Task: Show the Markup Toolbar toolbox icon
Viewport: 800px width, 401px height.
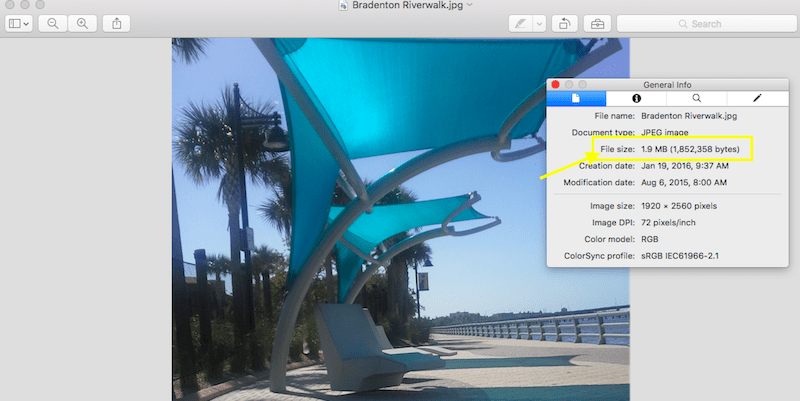Action: pyautogui.click(x=597, y=23)
